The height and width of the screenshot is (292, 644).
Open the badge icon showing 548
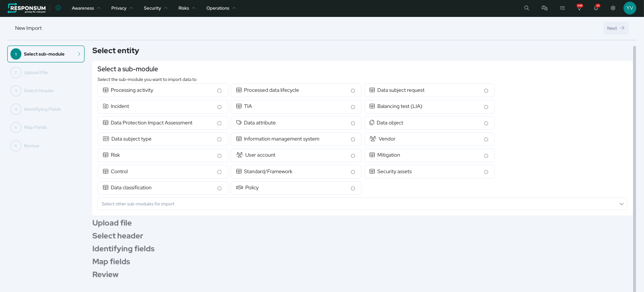580,7
